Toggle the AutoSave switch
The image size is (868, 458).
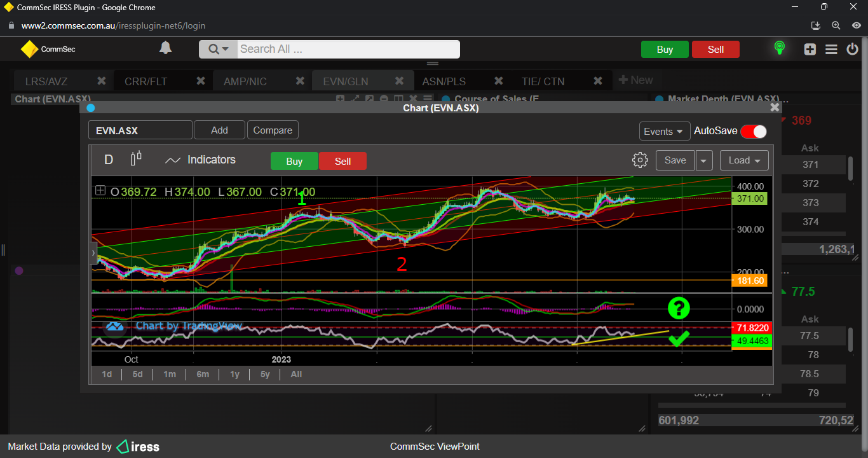(x=753, y=131)
